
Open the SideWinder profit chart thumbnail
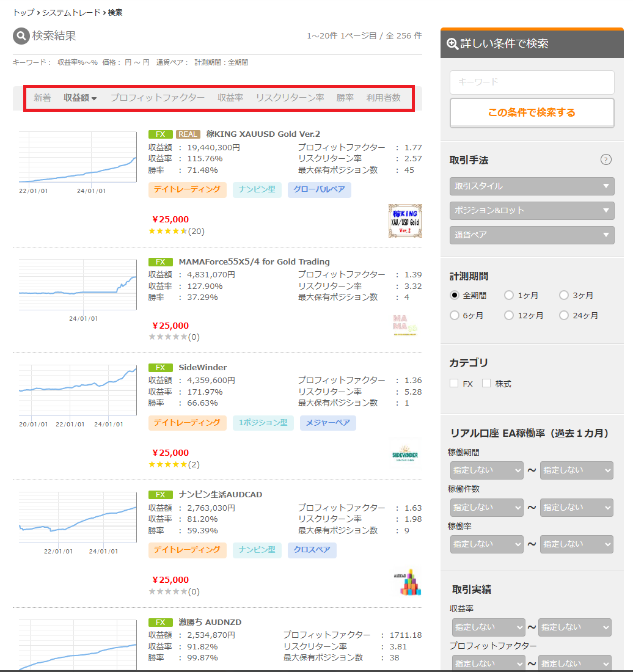click(x=78, y=391)
